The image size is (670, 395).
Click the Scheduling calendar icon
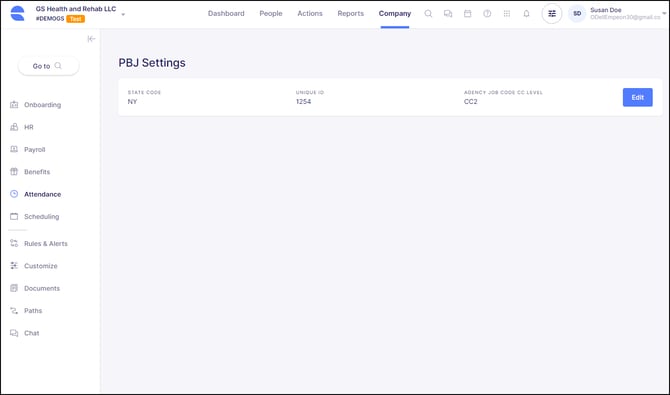pos(14,216)
